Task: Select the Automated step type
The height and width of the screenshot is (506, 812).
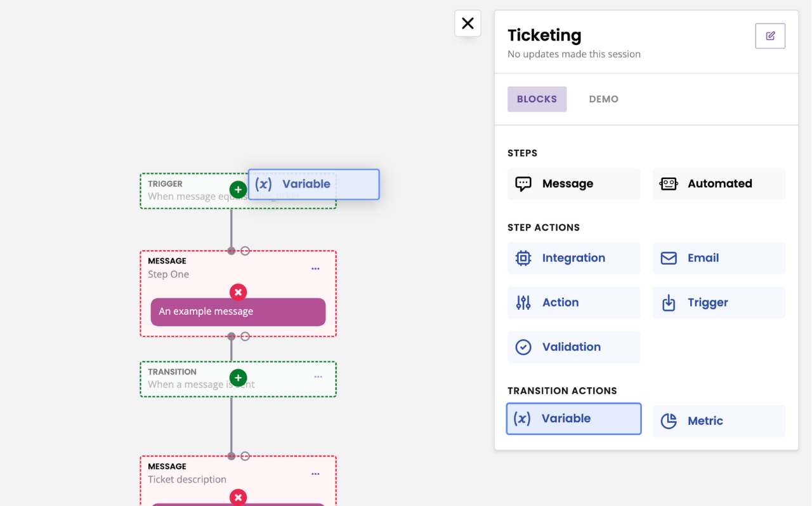Action: pos(719,183)
